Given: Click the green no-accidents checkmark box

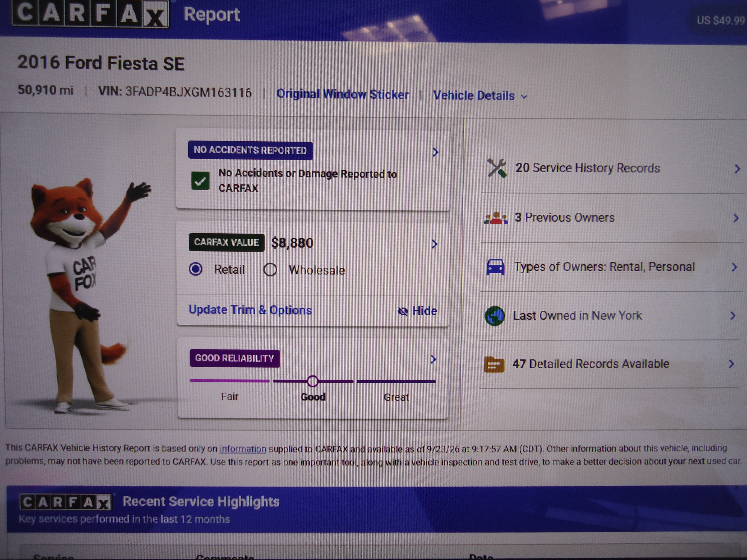Looking at the screenshot, I should (200, 181).
